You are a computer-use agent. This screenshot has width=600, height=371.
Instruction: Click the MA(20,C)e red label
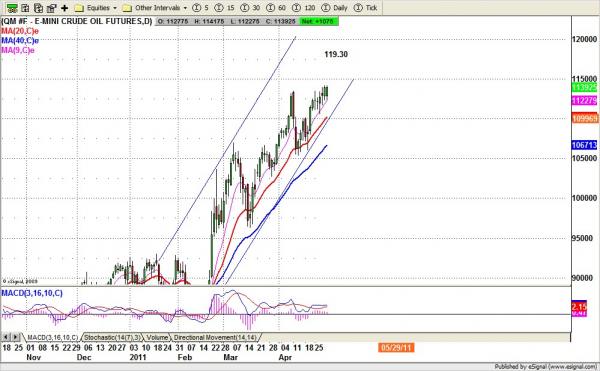click(20, 31)
